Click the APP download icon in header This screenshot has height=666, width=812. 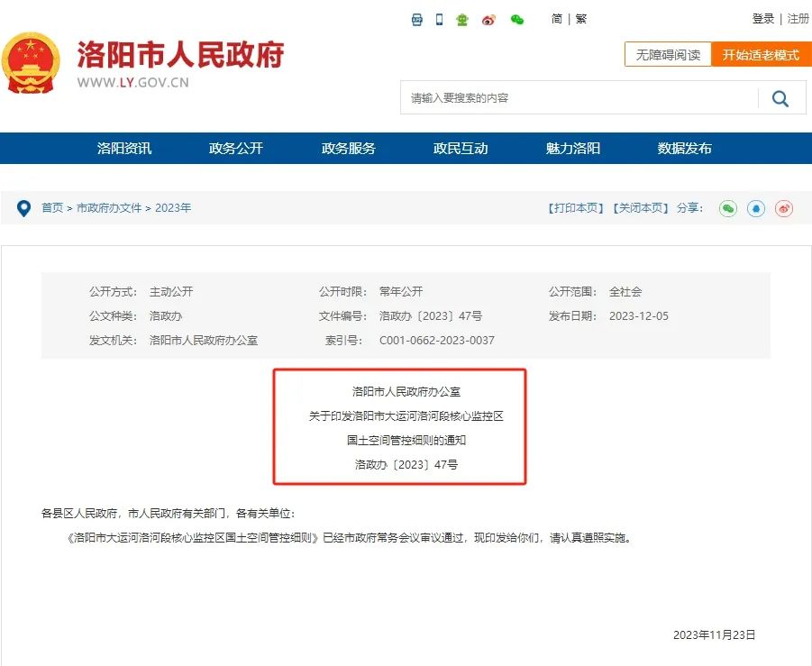(417, 19)
